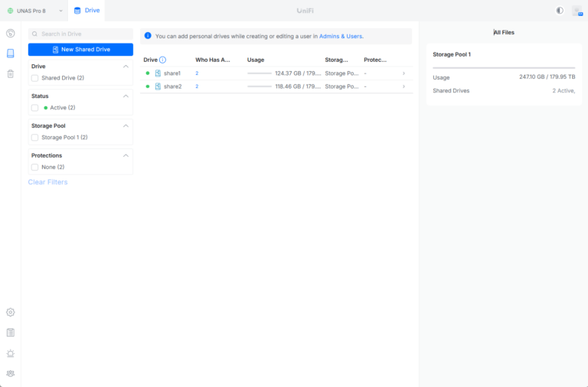Collapse the Status filter section
Image resolution: width=588 pixels, height=387 pixels.
pos(126,96)
